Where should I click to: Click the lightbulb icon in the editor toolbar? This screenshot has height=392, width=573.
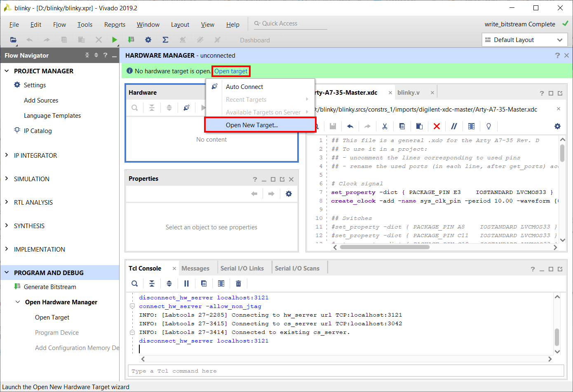click(488, 126)
